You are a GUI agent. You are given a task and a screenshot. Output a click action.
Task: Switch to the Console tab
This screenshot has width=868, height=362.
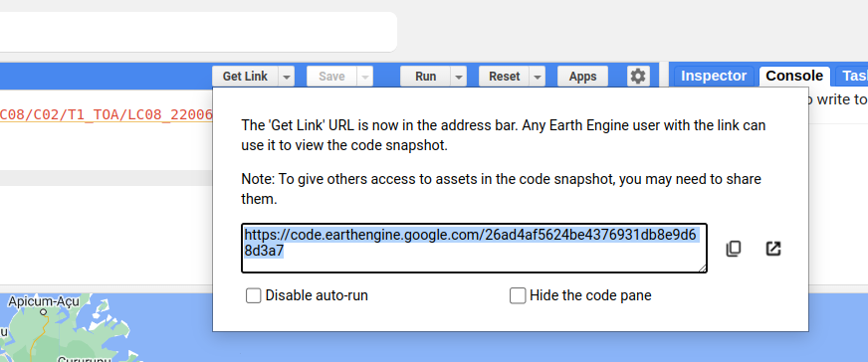coord(794,77)
